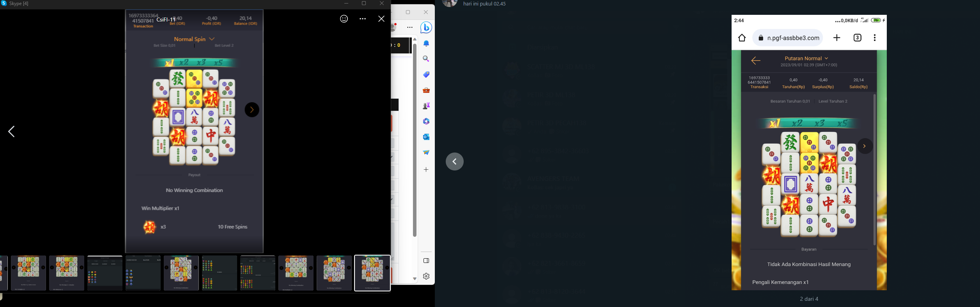Open Microsoft 365 in the Edge sidebar

pos(426,121)
